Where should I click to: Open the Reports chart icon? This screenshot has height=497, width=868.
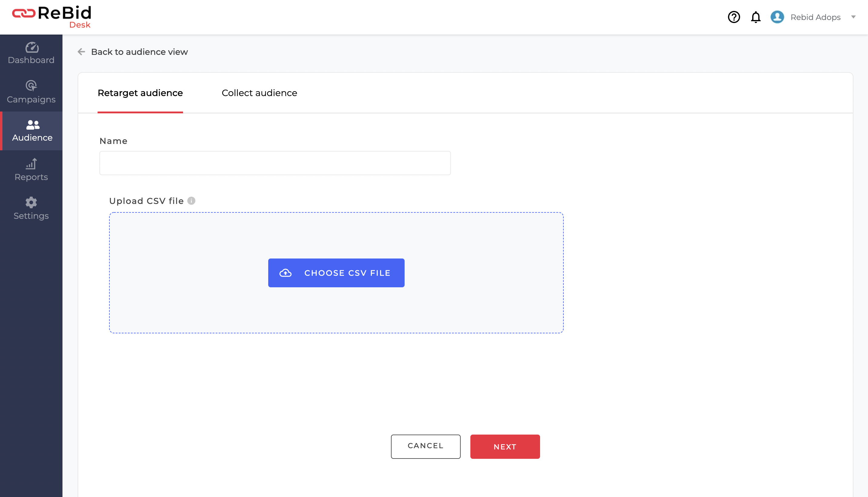(x=32, y=164)
